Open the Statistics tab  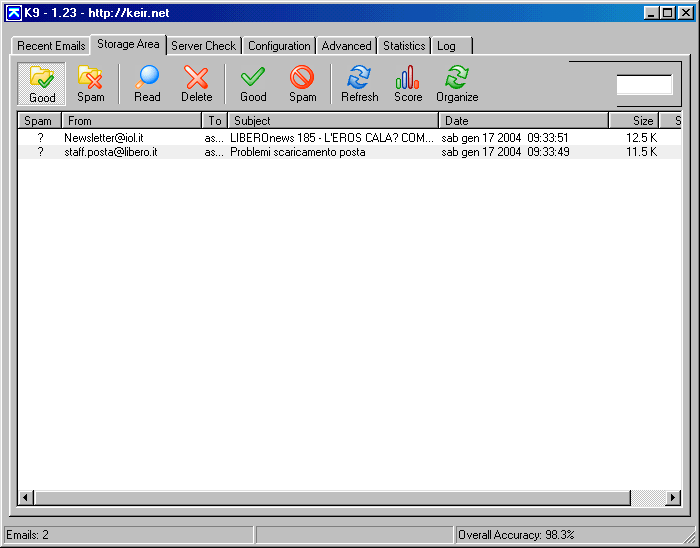tap(404, 46)
